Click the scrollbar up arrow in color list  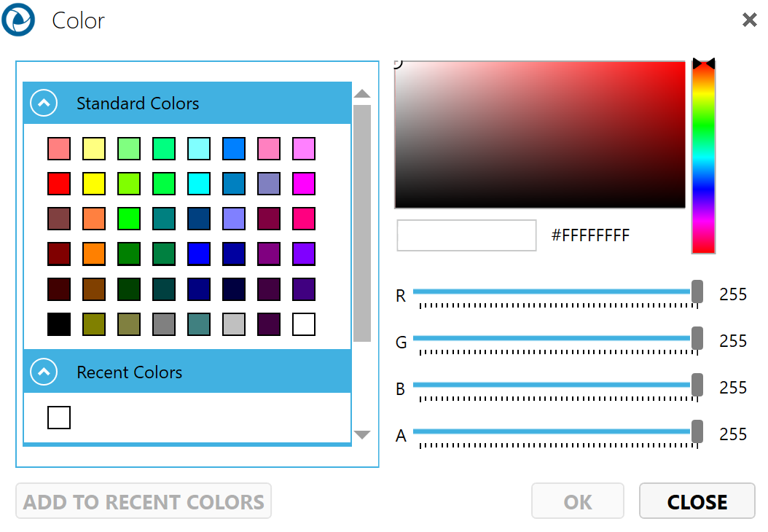(362, 94)
